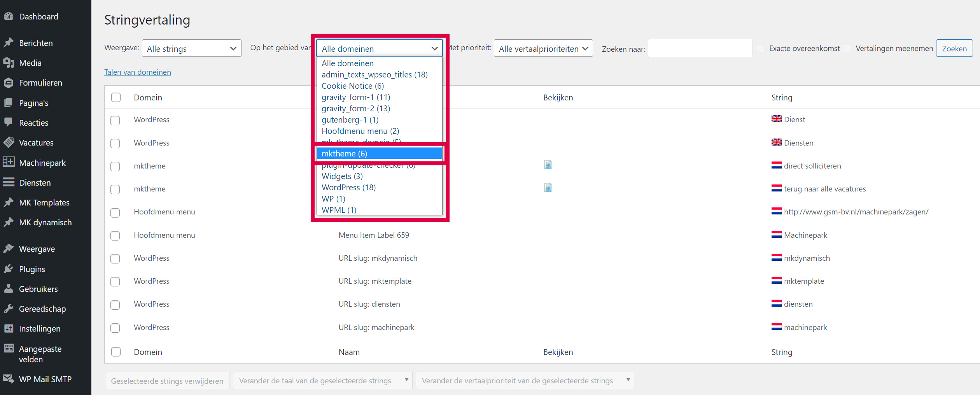
Task: Select Alle domeinen option in list
Action: coord(380,63)
